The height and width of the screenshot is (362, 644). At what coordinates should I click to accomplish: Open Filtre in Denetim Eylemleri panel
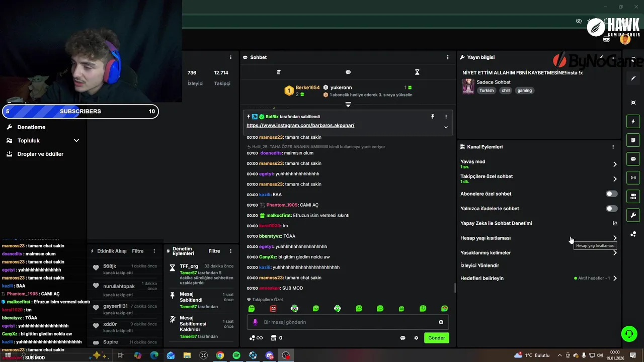point(214,251)
